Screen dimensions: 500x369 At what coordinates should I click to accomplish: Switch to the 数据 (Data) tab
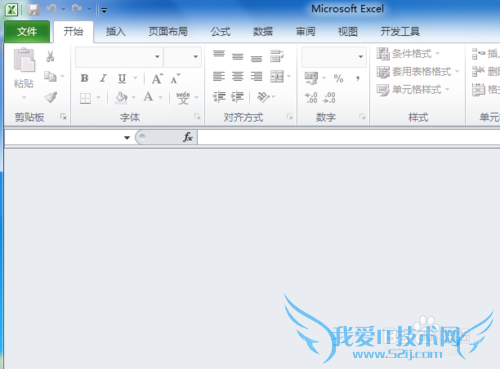coord(263,32)
